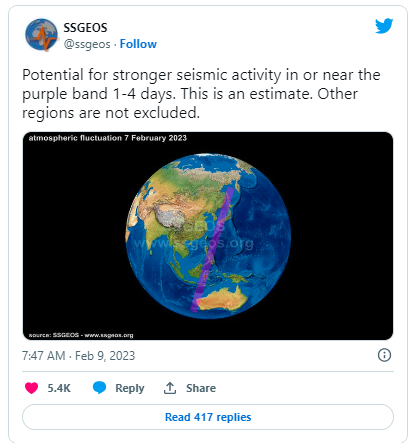The height and width of the screenshot is (448, 415).
Task: Click the Read 417 replies button
Action: coord(208,417)
